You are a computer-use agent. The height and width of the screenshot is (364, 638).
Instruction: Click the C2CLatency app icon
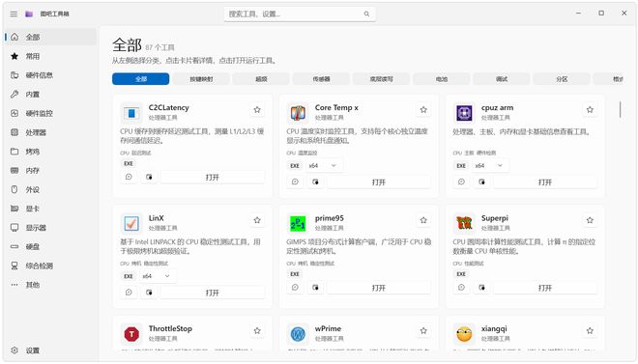[131, 113]
